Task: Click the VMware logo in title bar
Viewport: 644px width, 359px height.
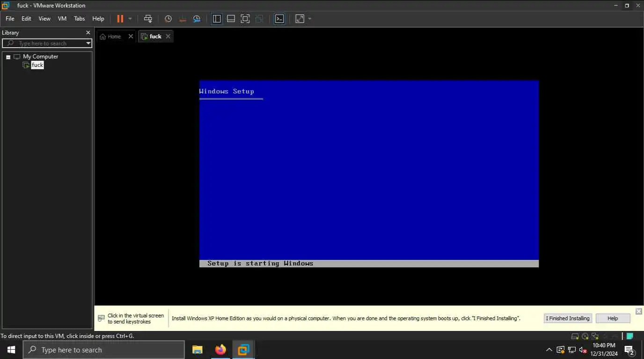Action: [x=6, y=6]
